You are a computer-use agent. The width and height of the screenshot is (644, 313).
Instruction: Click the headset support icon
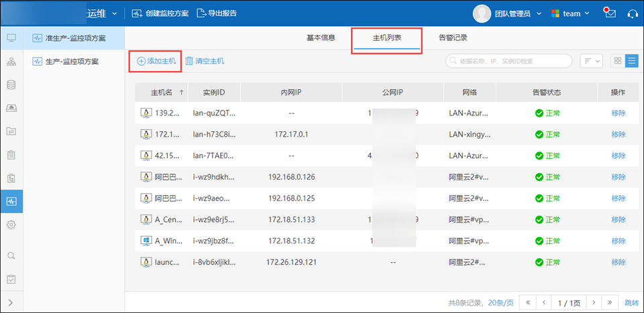(631, 13)
